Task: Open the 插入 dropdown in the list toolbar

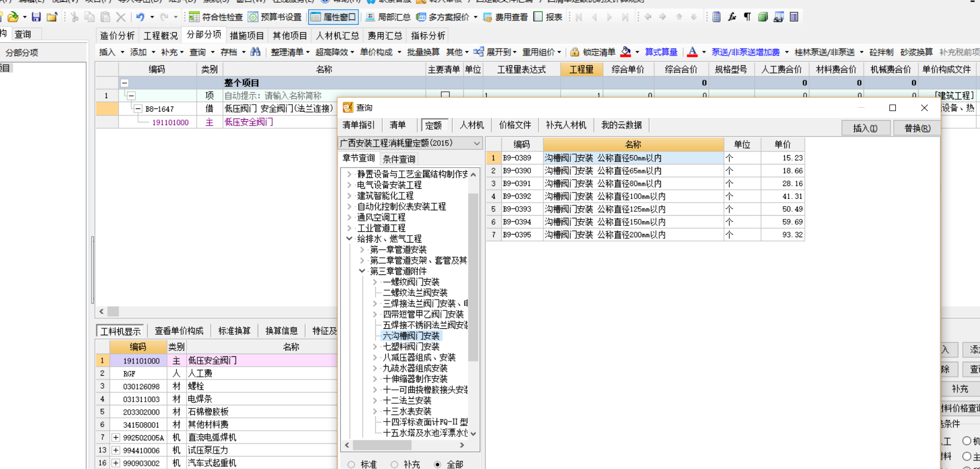Action: [x=122, y=52]
